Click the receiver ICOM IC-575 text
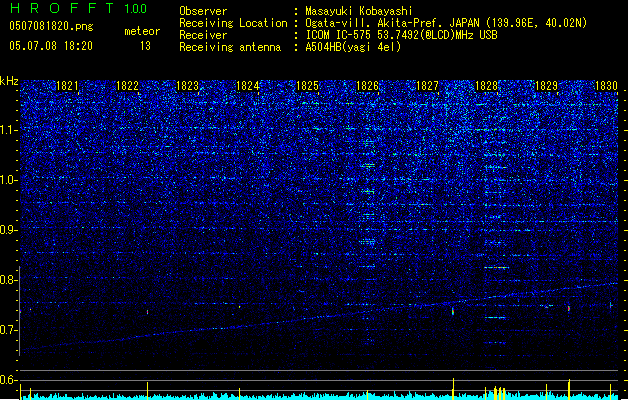 pos(401,35)
